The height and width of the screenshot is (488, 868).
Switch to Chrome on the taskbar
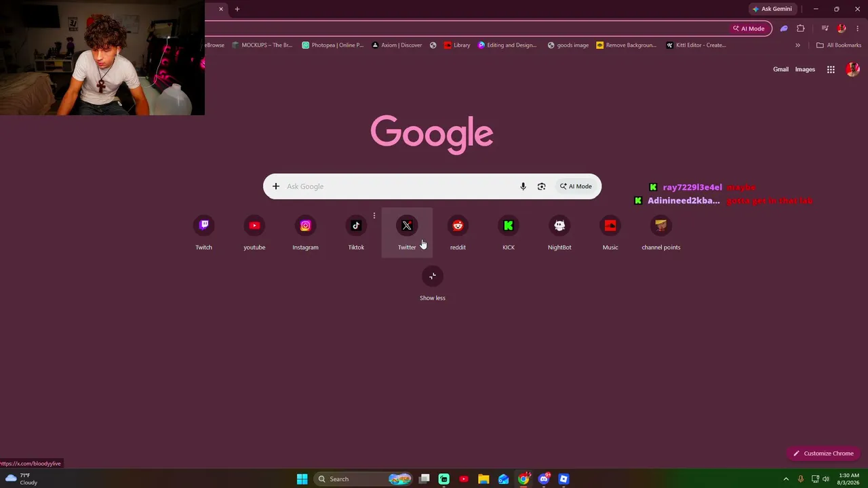coord(524,479)
